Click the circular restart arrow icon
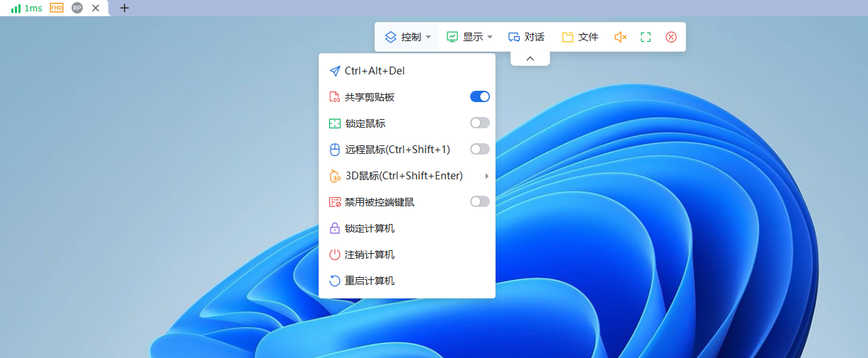This screenshot has height=358, width=868. point(335,281)
